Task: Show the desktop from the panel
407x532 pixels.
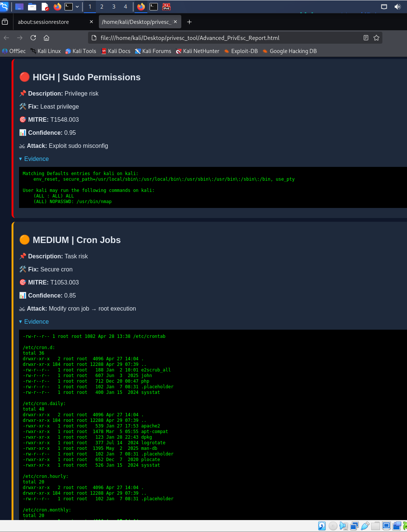Action: coord(19,7)
